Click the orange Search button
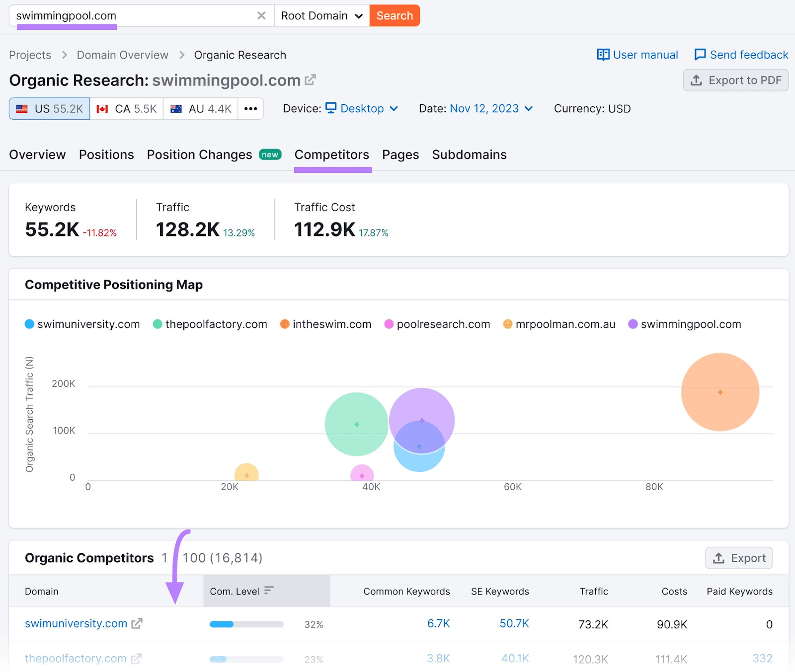795x672 pixels. pos(395,16)
